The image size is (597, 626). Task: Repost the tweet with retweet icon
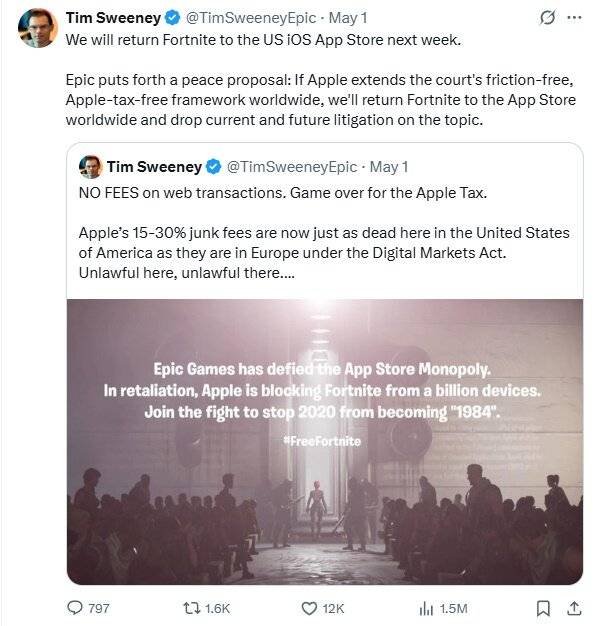coord(190,608)
